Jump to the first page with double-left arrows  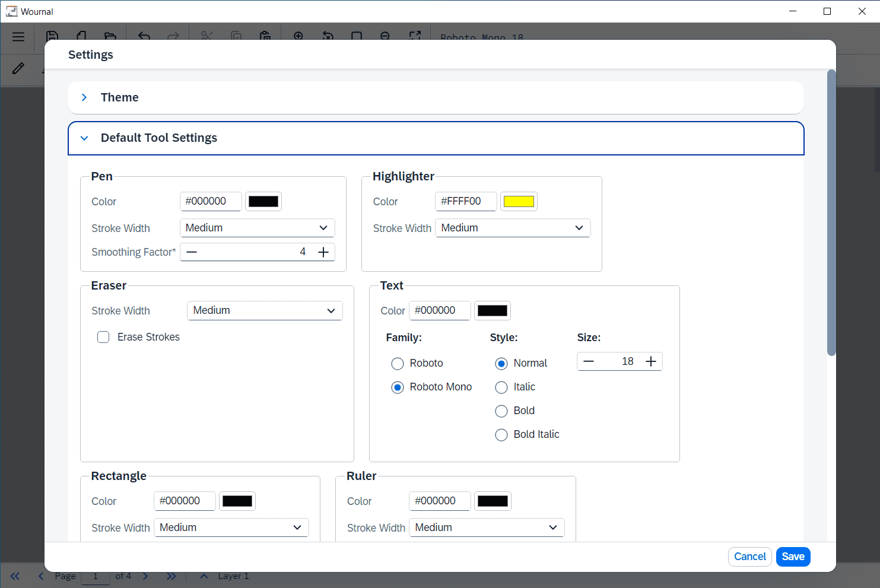coord(15,576)
